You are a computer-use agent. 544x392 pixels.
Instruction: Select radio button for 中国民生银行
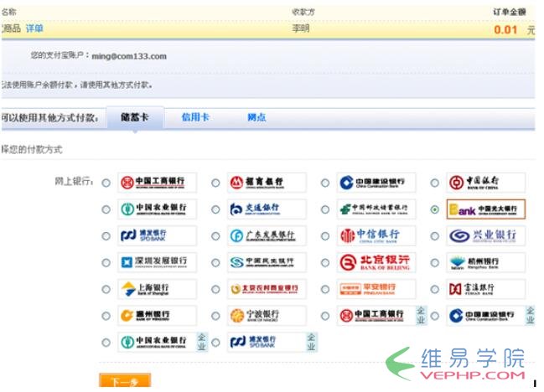point(215,263)
